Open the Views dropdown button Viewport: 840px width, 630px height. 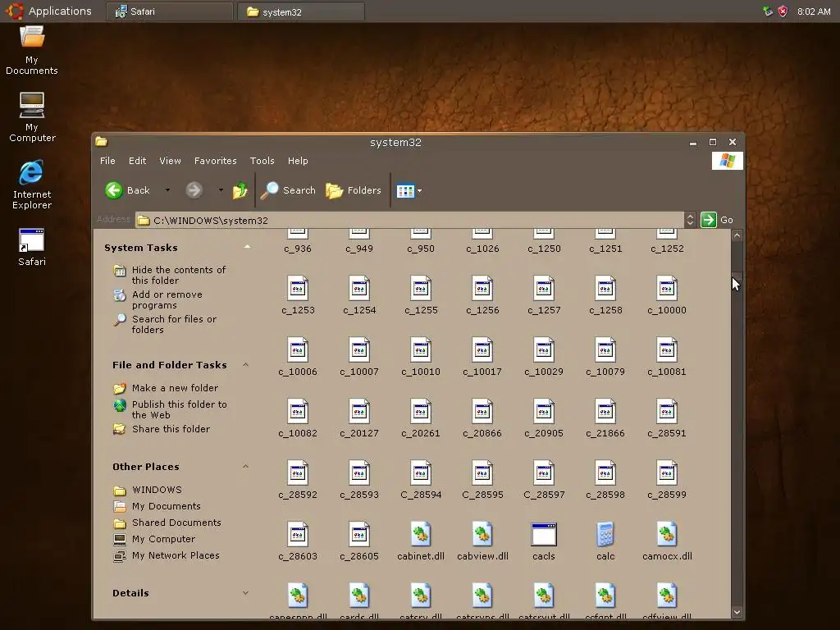point(409,190)
